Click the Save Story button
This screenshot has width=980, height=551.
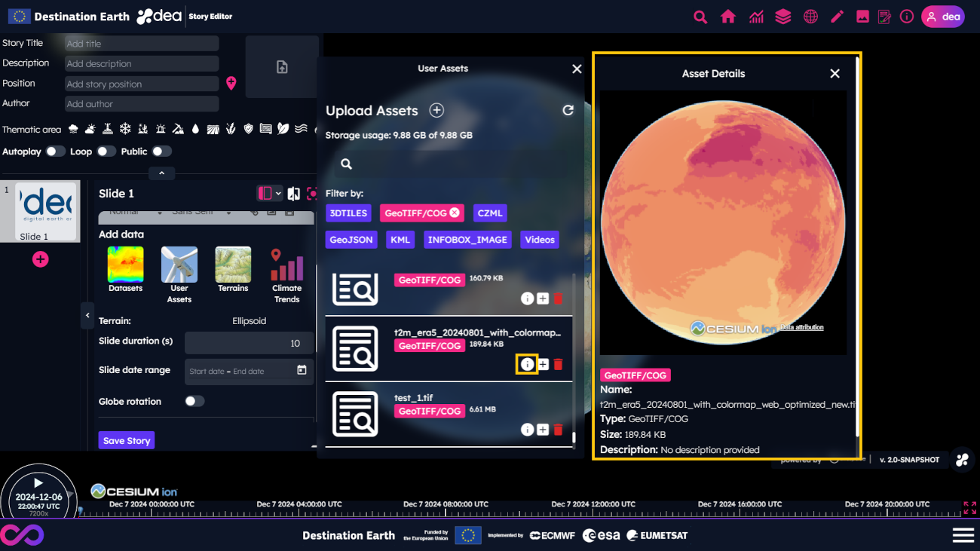[127, 441]
